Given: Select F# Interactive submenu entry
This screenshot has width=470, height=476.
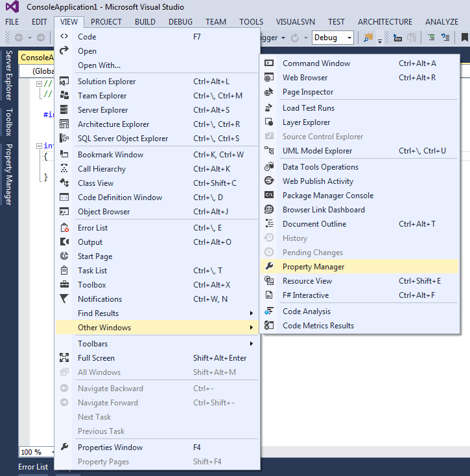Looking at the screenshot, I should [360, 295].
